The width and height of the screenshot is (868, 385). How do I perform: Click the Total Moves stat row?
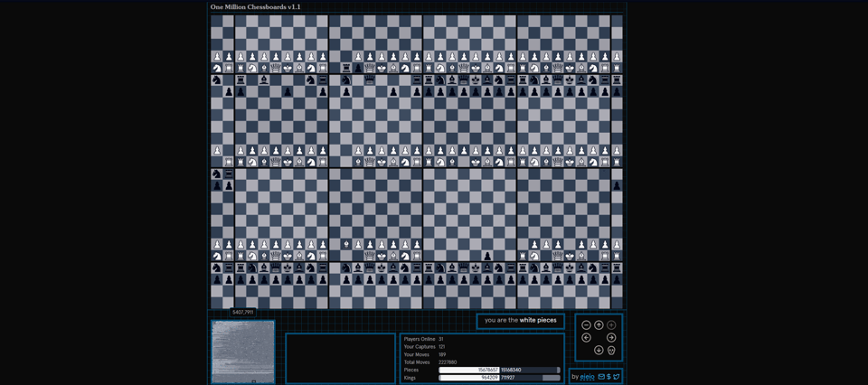429,362
